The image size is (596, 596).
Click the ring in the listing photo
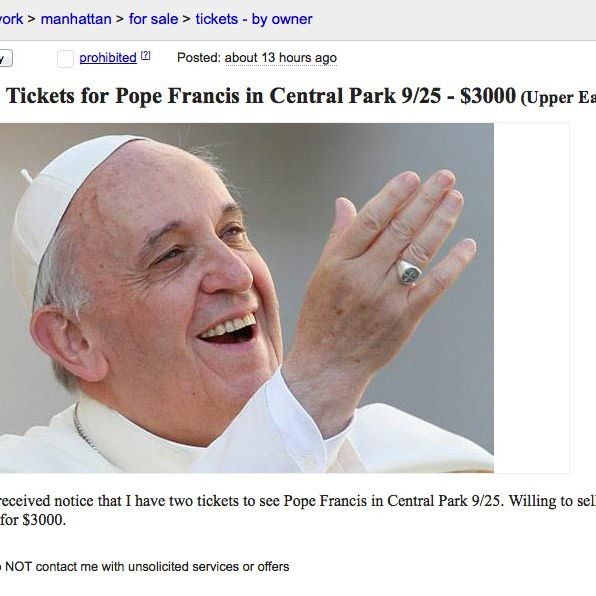408,272
